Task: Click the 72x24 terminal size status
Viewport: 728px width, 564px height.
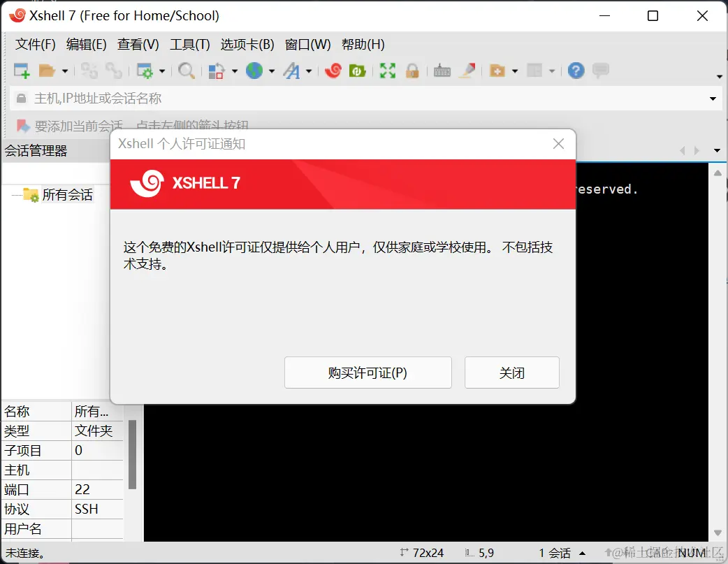Action: pos(422,553)
